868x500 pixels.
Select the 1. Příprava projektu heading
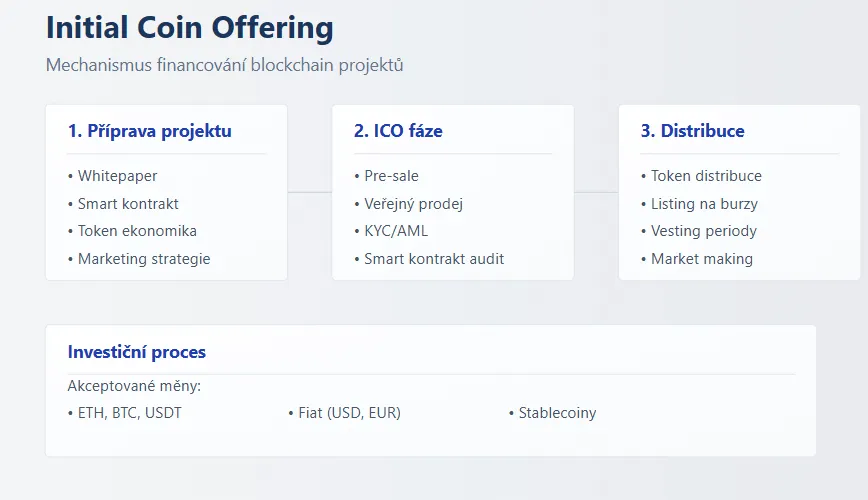point(149,131)
